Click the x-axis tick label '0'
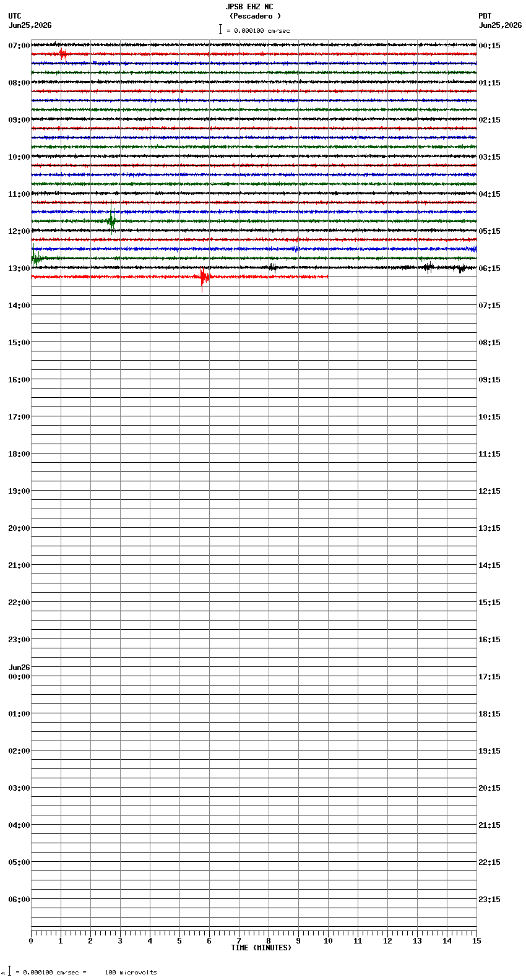Screen dimensions: 526x980 tap(31, 941)
